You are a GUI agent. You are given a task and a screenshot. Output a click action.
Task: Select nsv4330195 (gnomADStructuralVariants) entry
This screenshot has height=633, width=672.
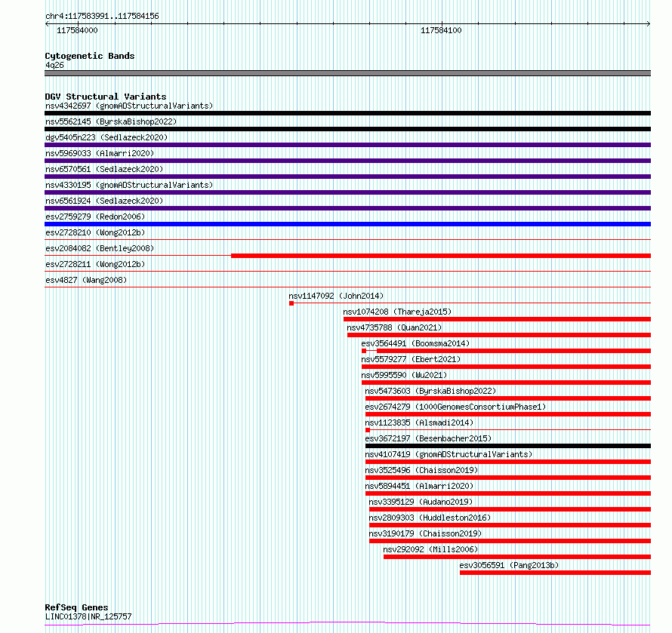click(129, 185)
